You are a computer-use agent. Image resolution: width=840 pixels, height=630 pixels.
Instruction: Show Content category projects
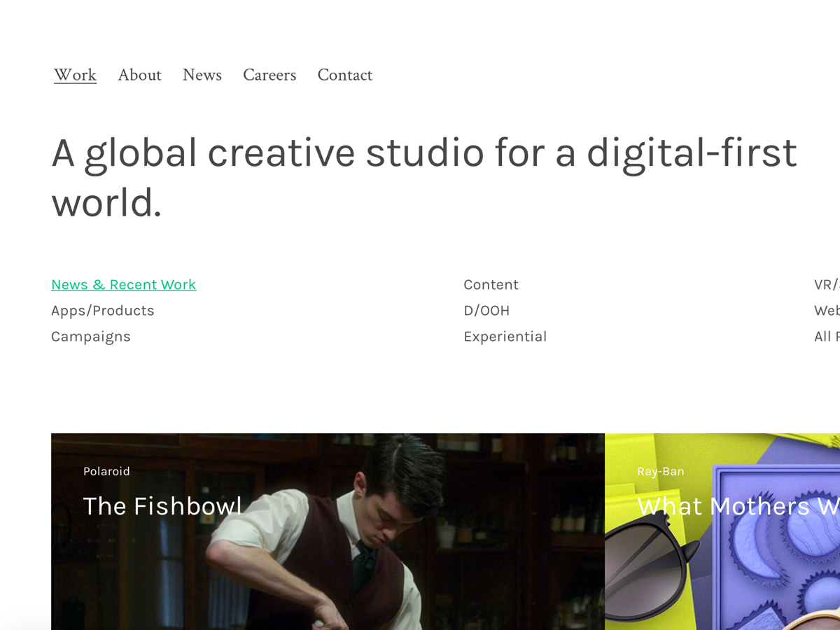click(491, 285)
